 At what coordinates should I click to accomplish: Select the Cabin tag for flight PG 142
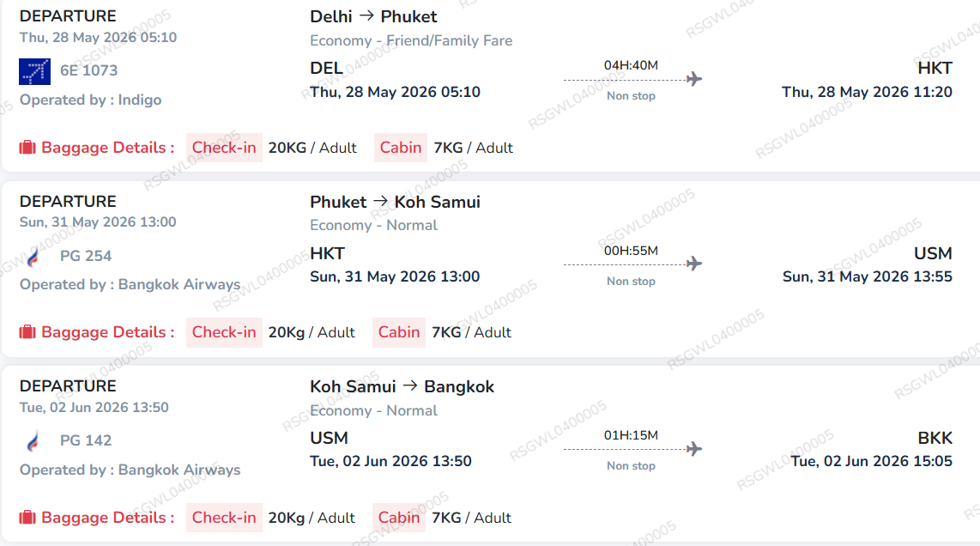coord(399,518)
